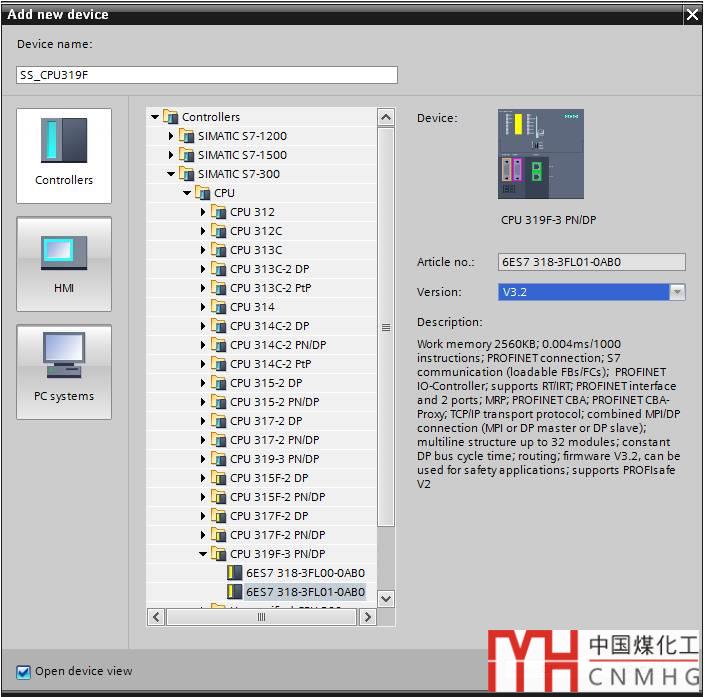Select the CPU 312C tree entry
Screen dimensions: 704x697
(256, 231)
